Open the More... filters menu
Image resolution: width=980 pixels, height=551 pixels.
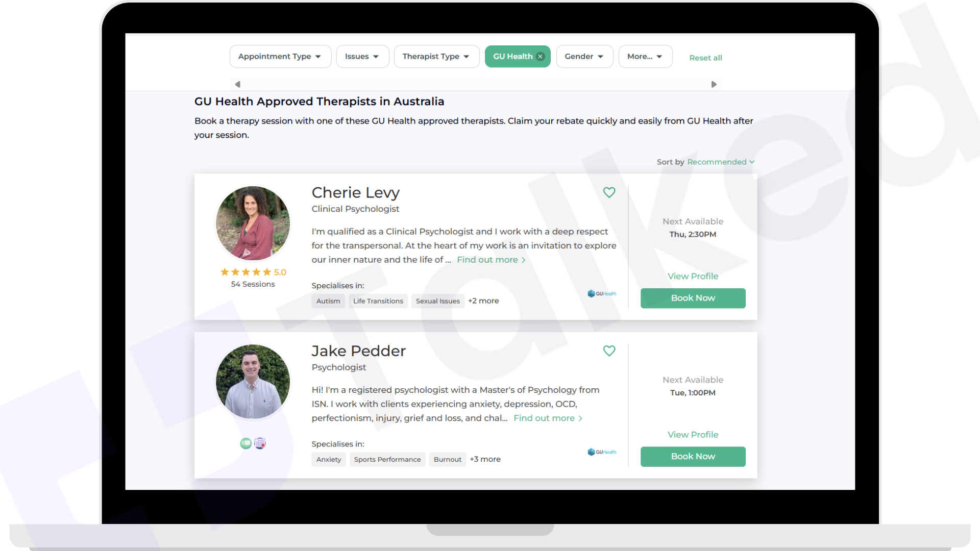[x=645, y=57]
